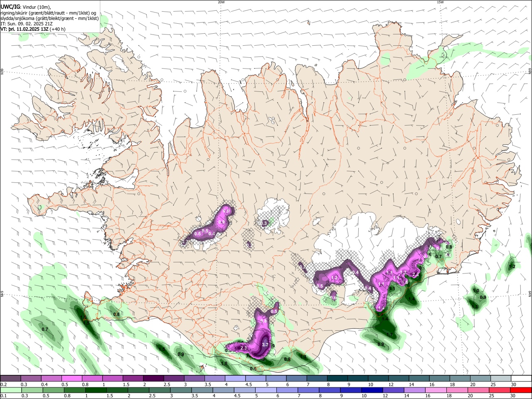Click the "20W" longitude label
Viewport: 532px width, 399px height.
(221, 2)
